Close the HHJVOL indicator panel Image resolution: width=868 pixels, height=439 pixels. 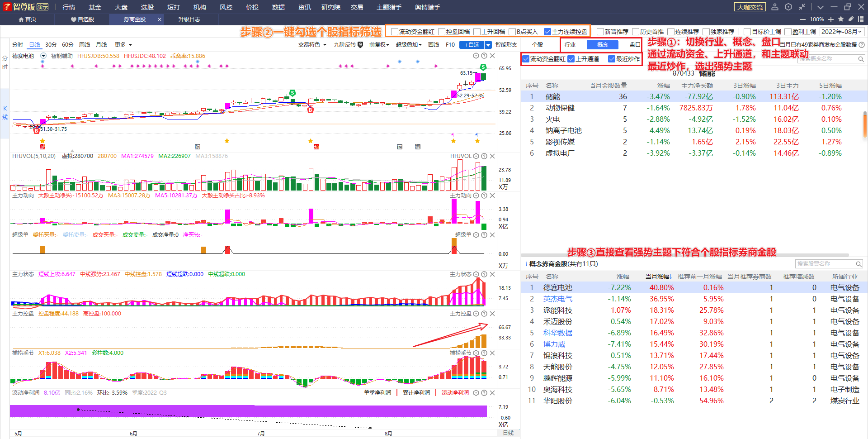point(492,156)
